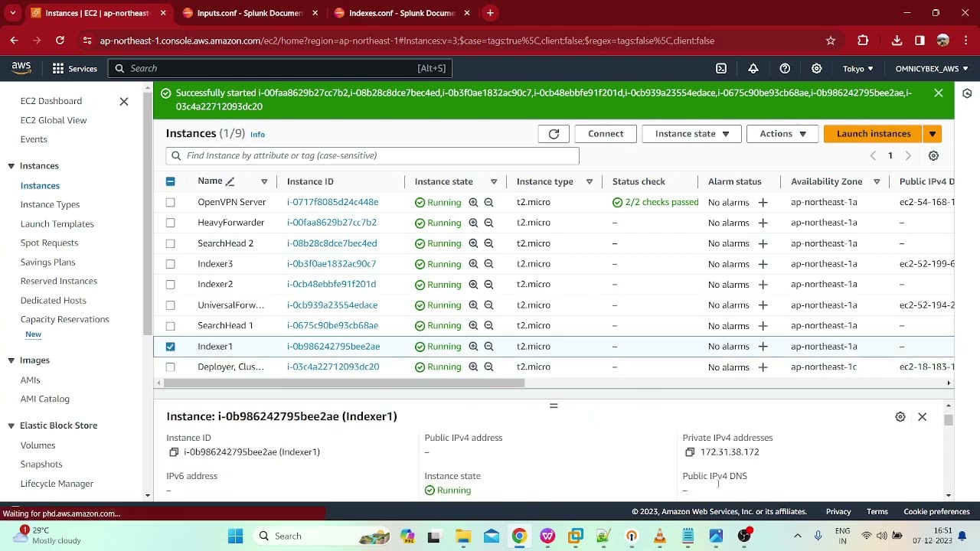Open Volumes in sidebar
Image resolution: width=980 pixels, height=551 pixels.
tap(38, 445)
